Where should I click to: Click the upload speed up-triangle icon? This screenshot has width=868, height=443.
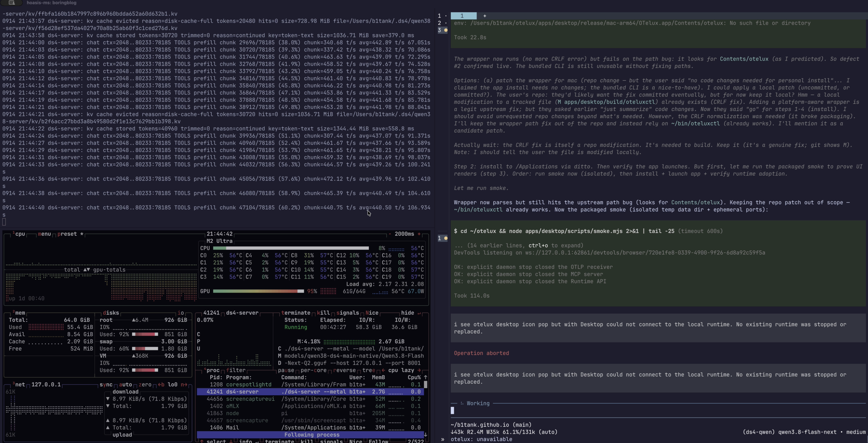(x=108, y=420)
